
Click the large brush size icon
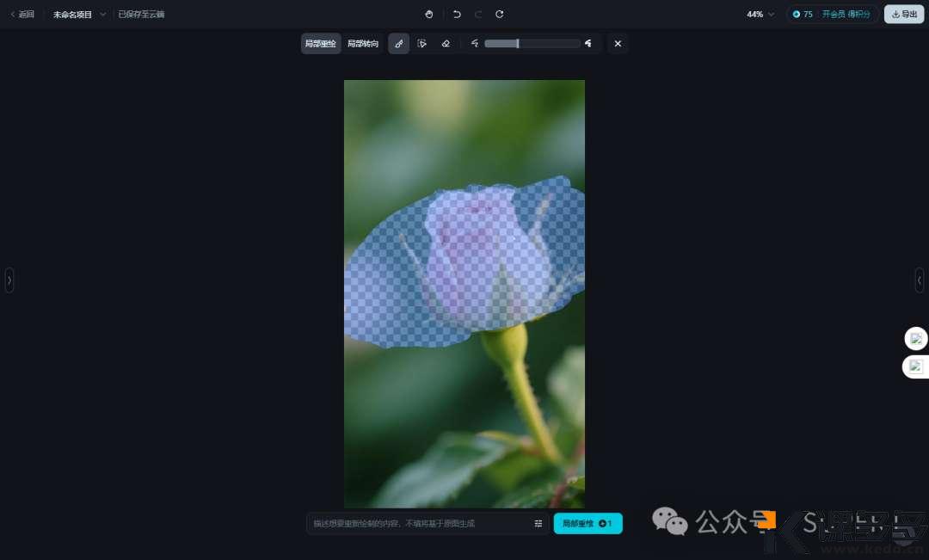point(588,44)
